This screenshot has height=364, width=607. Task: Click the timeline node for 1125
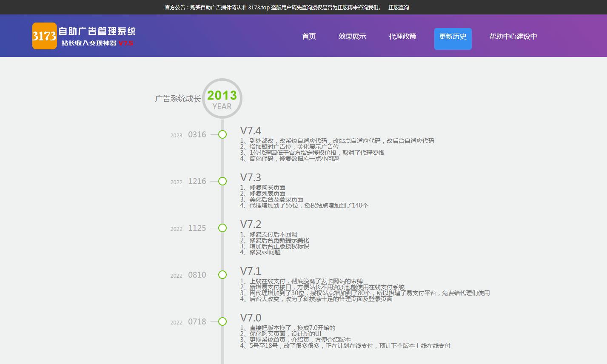coord(222,228)
